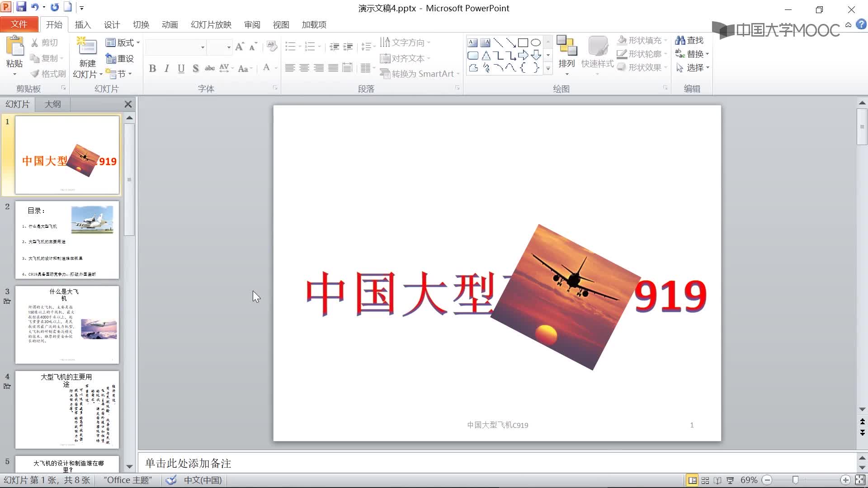
Task: Click the New Slide (新建幻灯片) icon
Action: (x=87, y=47)
